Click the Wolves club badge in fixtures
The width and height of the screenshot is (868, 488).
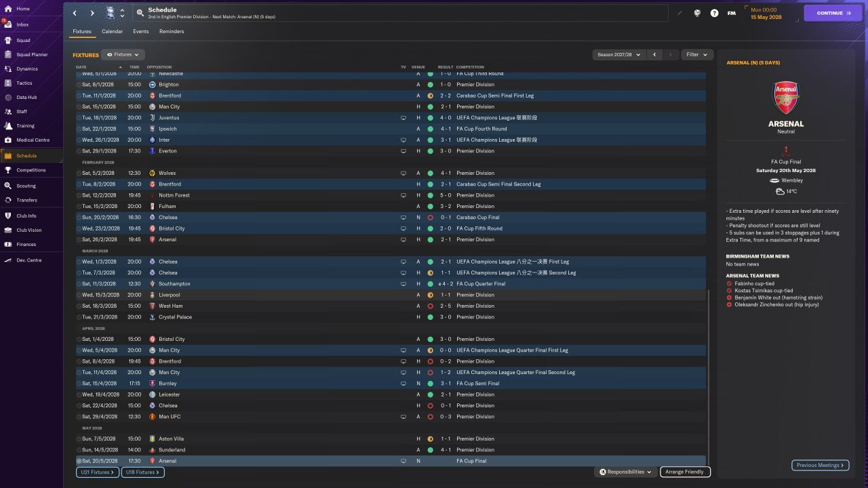tap(152, 173)
